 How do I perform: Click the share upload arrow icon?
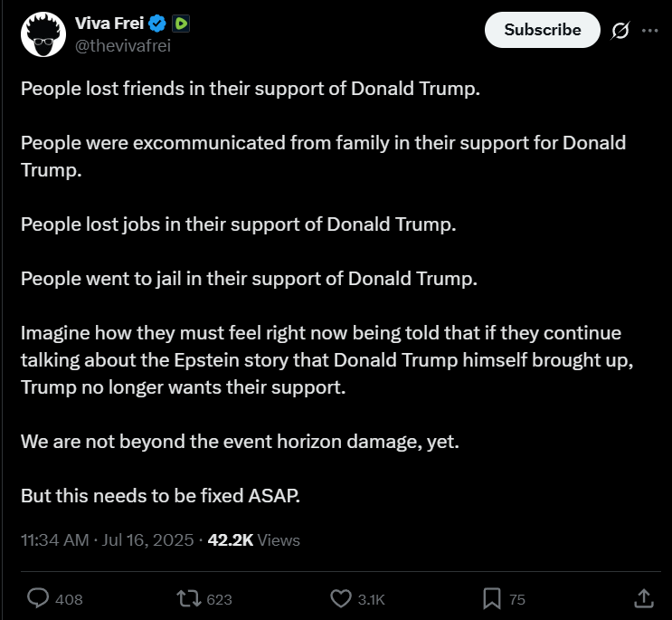(x=643, y=597)
